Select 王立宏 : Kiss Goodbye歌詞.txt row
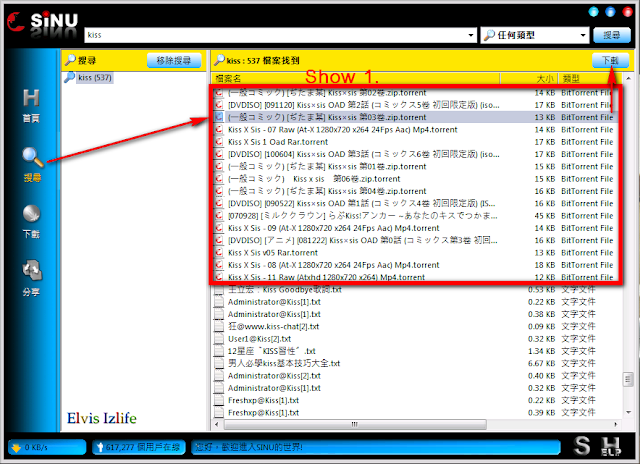Screen dimensions: 640x464 [x=414, y=290]
